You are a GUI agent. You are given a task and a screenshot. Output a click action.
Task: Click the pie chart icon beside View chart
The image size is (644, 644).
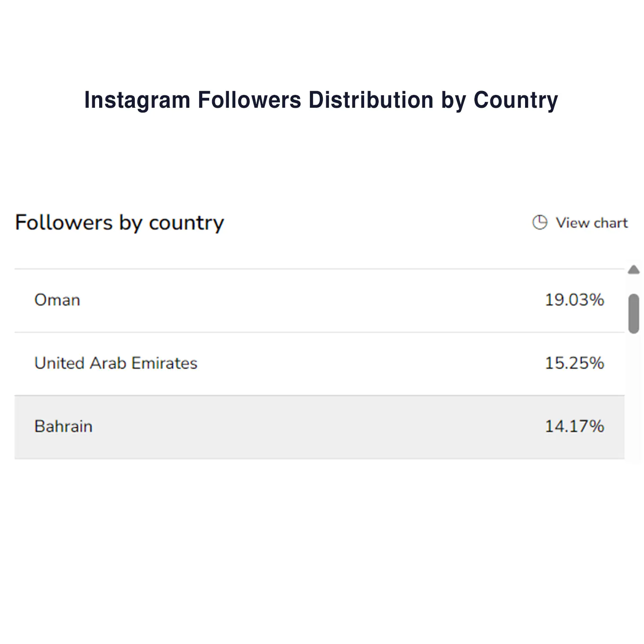pyautogui.click(x=540, y=222)
